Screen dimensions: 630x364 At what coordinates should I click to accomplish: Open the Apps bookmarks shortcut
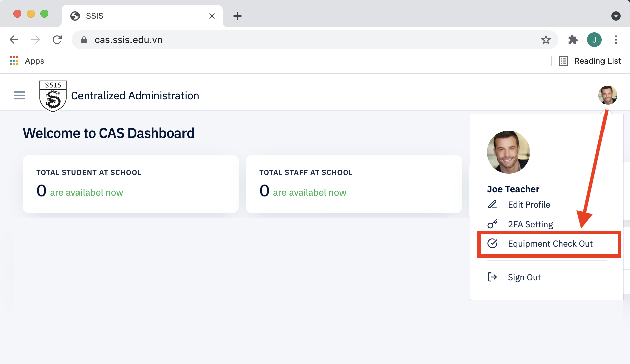click(x=27, y=61)
